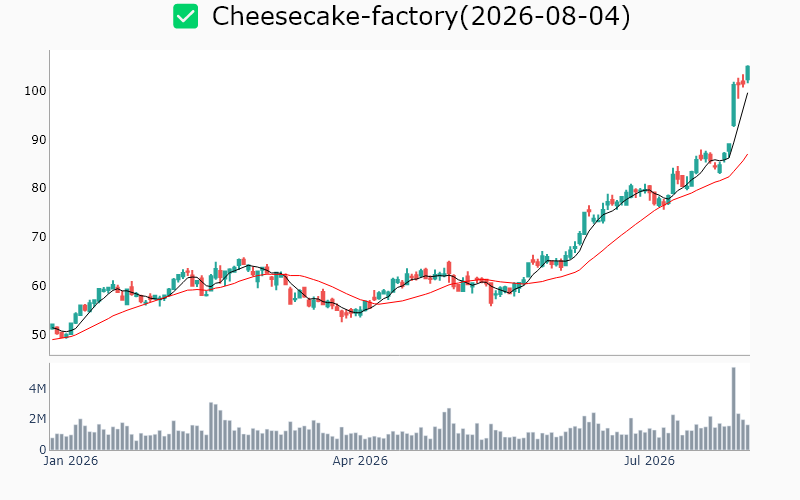This screenshot has width=800, height=500.
Task: Click the 80 price axis label
Action: tap(39, 188)
